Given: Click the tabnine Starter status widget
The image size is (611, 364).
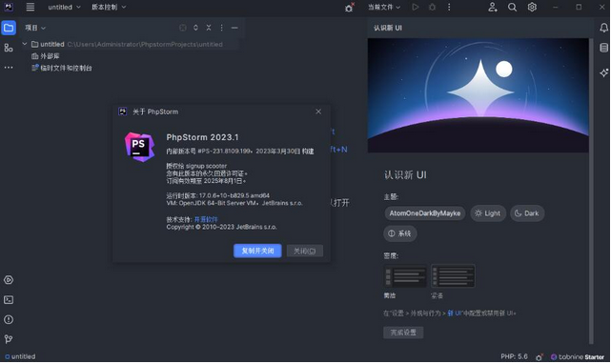Looking at the screenshot, I should click(x=578, y=357).
